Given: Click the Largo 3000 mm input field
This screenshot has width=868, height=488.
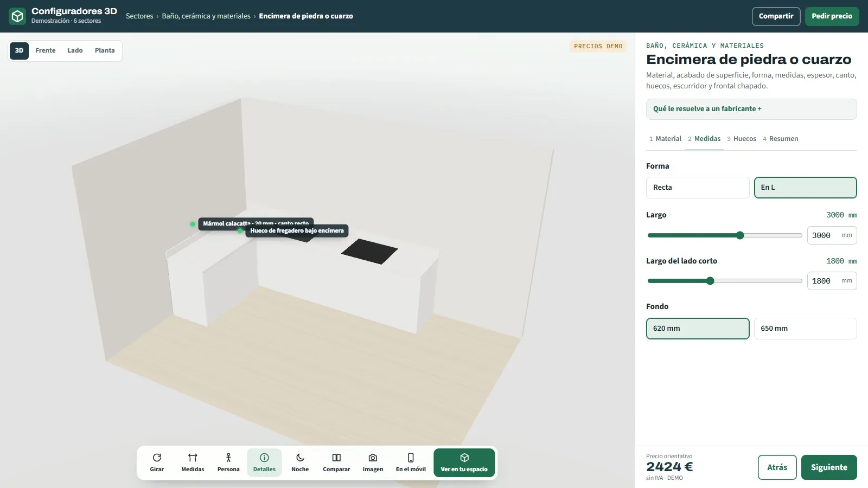Looking at the screenshot, I should pyautogui.click(x=832, y=235).
